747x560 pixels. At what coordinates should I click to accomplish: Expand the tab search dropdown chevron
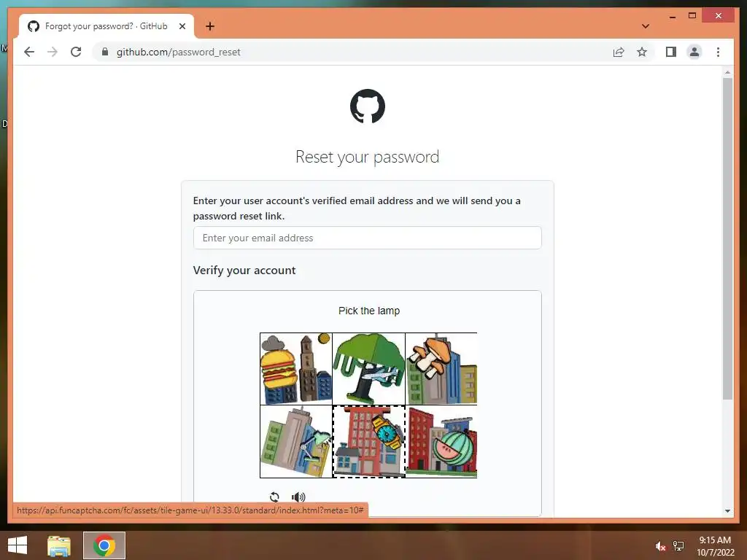(645, 26)
